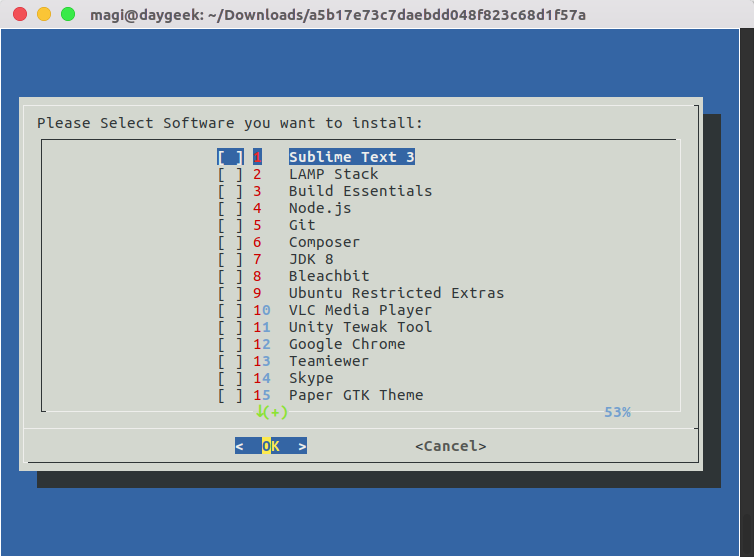This screenshot has width=754, height=557.
Task: Check the LAMP Stack checkbox
Action: pyautogui.click(x=230, y=174)
